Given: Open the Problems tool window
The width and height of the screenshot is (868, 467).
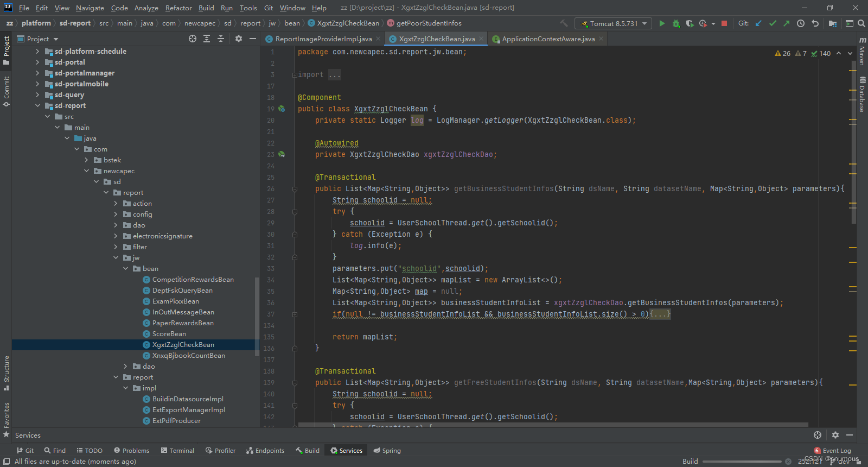Looking at the screenshot, I should 131,451.
